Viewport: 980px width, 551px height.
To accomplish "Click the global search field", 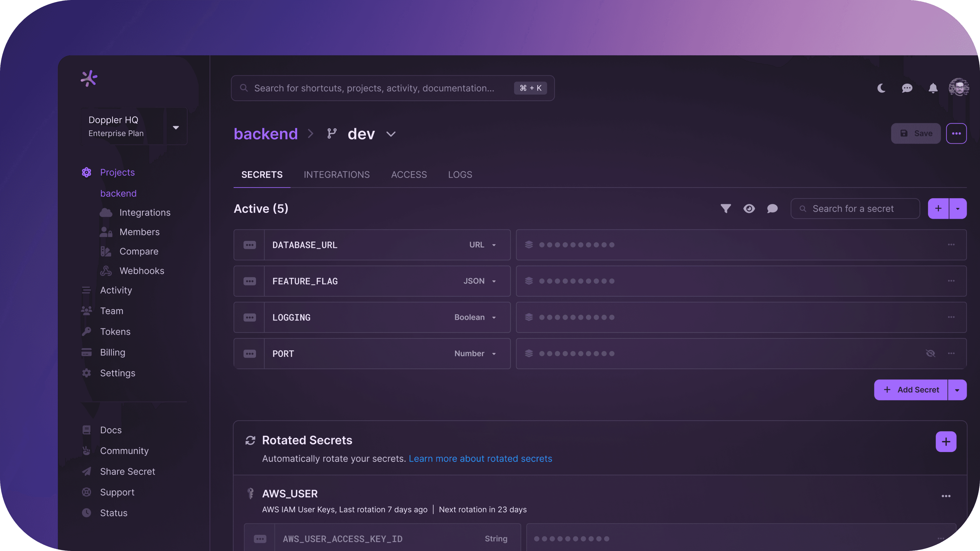I will click(393, 88).
